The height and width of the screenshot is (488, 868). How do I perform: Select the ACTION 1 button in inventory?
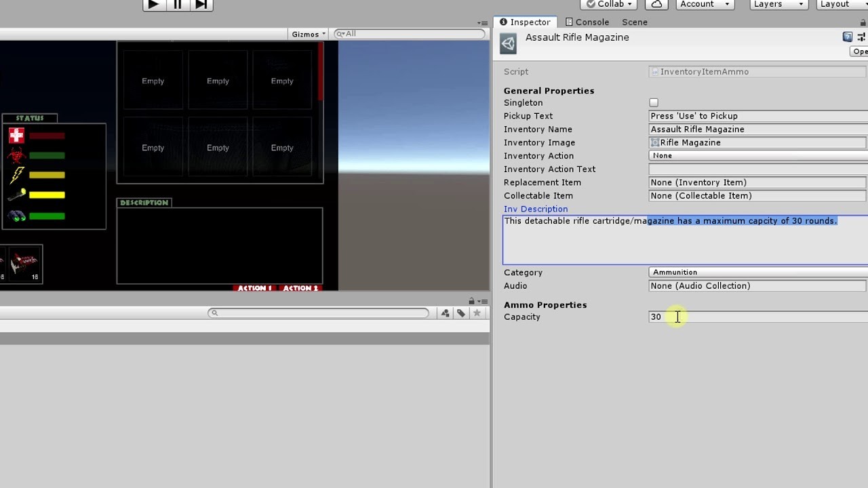[x=255, y=288]
